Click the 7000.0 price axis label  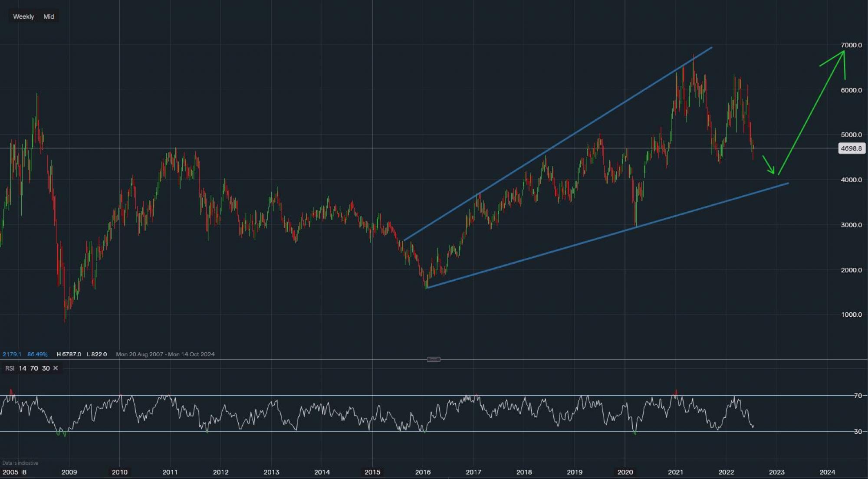[851, 45]
